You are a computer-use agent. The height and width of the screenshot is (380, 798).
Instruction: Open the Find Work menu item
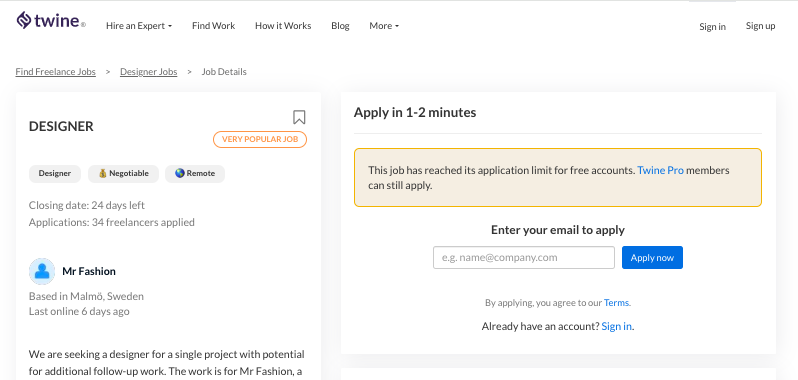(x=213, y=26)
